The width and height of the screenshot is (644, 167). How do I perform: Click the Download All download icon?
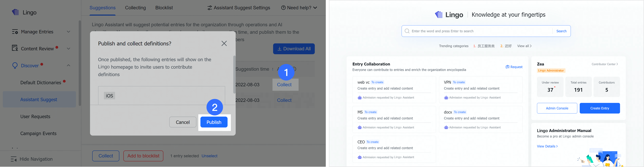[279, 48]
